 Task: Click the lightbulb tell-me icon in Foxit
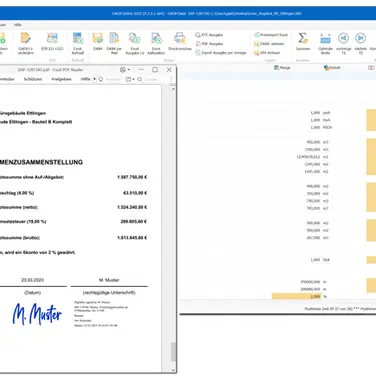tap(101, 79)
